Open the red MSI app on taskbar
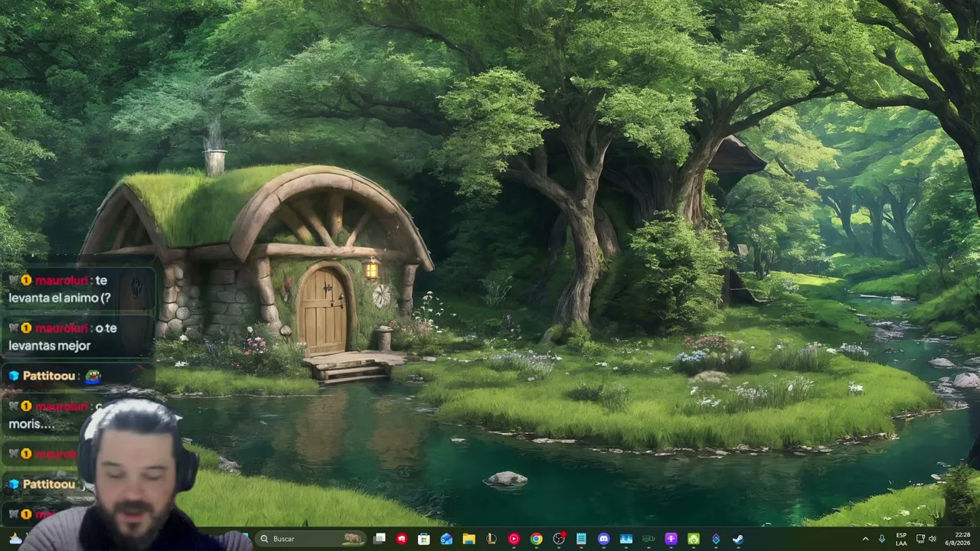The width and height of the screenshot is (980, 551). [x=401, y=539]
